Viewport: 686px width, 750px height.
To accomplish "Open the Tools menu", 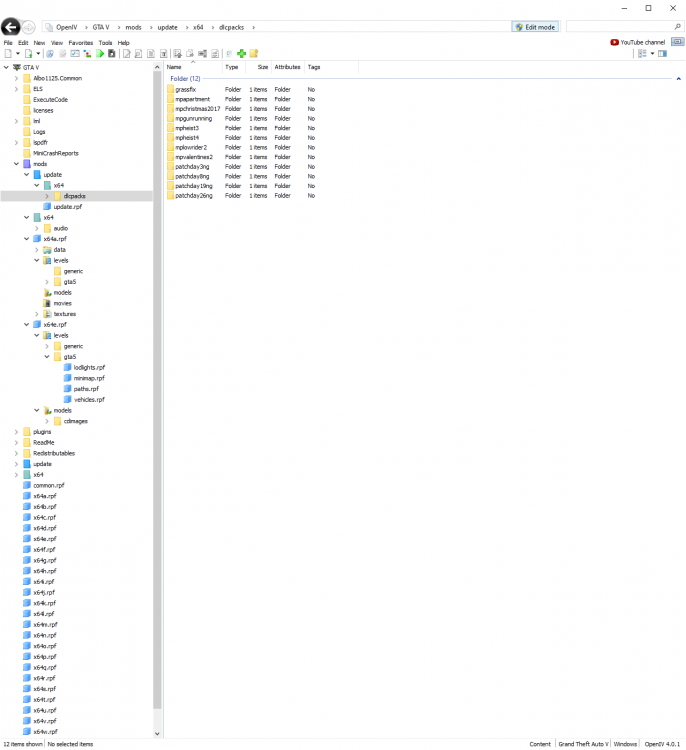I will [105, 43].
